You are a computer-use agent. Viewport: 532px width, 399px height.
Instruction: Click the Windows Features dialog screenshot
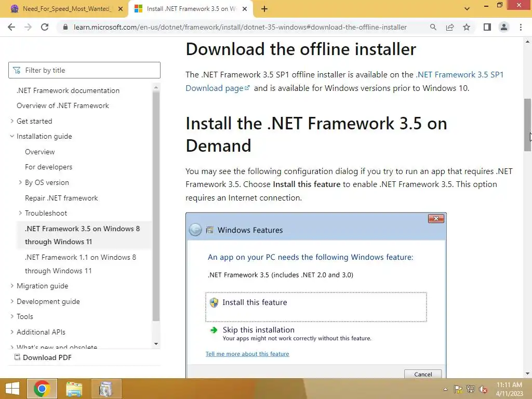[x=316, y=295]
